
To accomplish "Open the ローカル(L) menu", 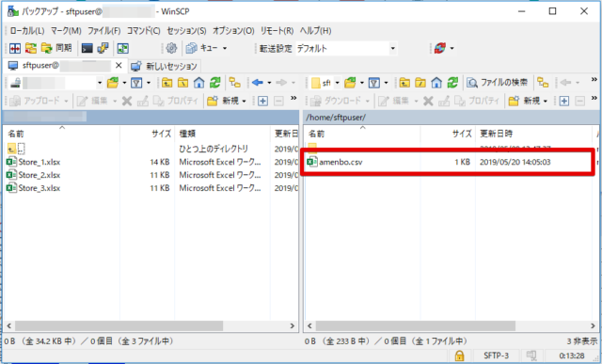I will click(x=27, y=31).
